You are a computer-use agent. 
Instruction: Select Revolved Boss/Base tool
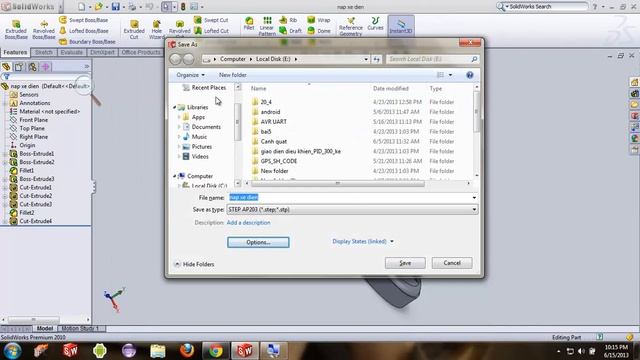pos(44,29)
